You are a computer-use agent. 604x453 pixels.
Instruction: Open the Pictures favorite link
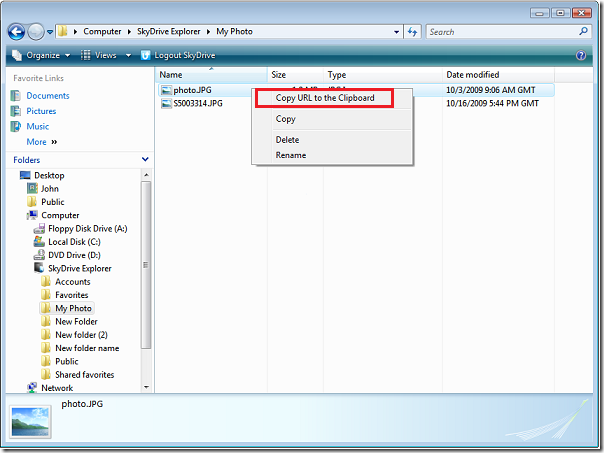[41, 111]
